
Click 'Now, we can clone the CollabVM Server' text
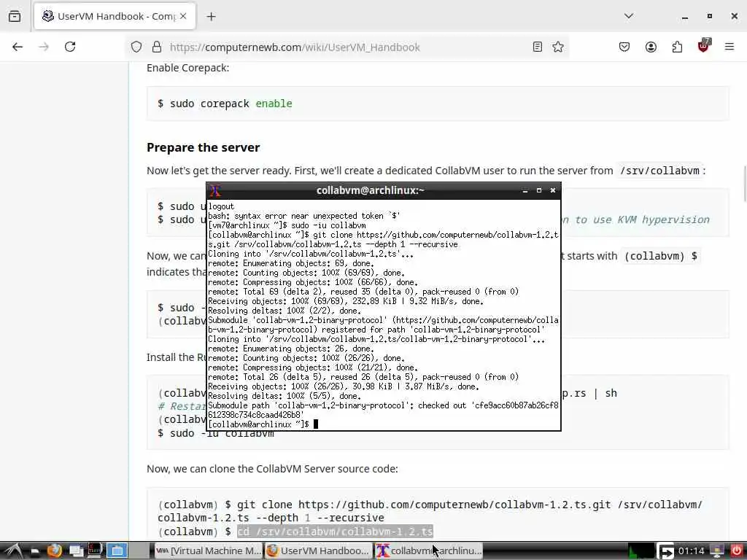point(272,469)
